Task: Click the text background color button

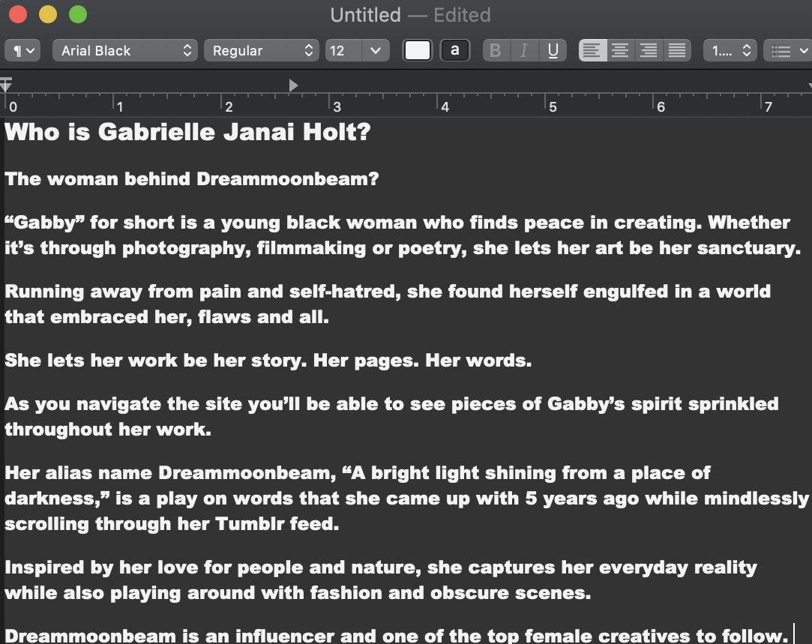Action: 454,50
